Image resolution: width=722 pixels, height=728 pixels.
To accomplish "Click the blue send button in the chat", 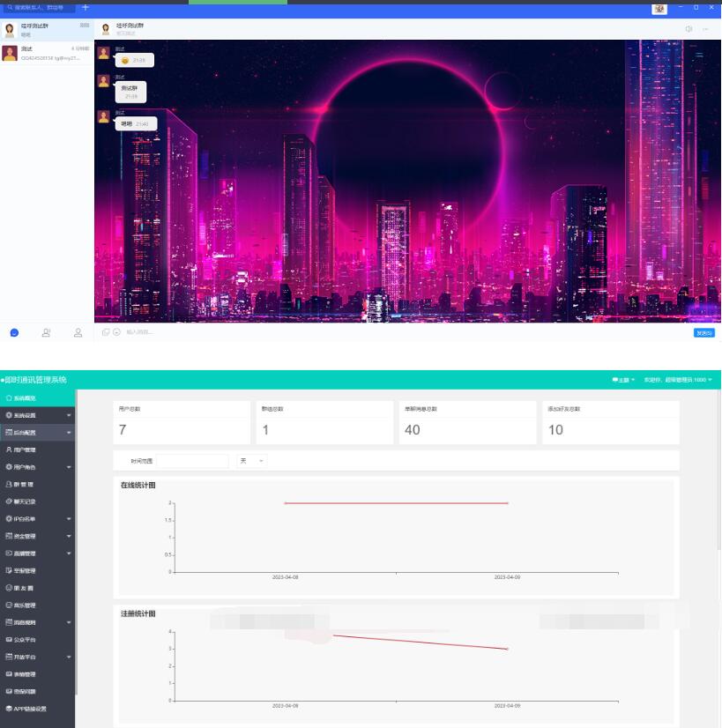I will 703,332.
